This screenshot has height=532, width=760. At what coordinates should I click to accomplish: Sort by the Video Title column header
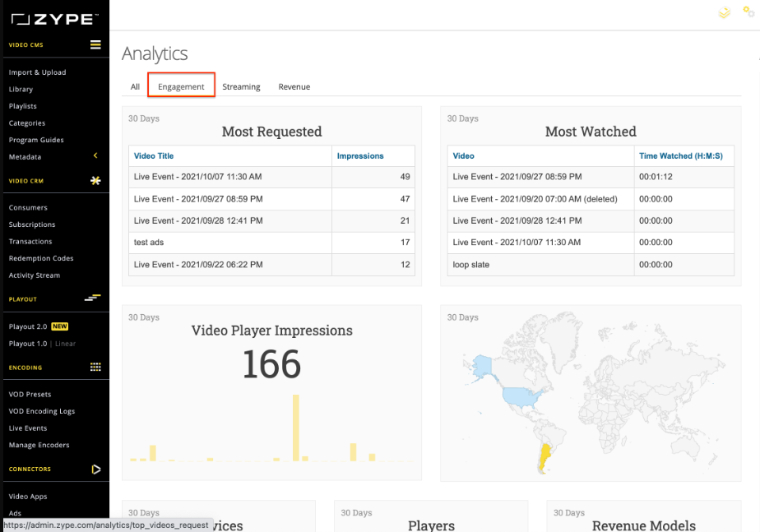(154, 156)
